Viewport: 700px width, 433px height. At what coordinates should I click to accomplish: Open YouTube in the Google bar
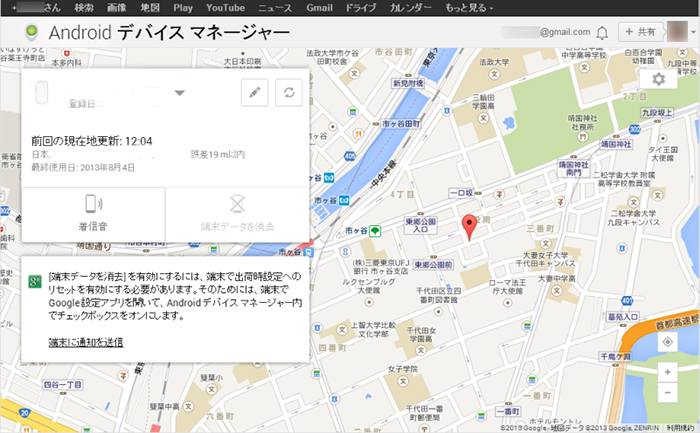tap(225, 8)
